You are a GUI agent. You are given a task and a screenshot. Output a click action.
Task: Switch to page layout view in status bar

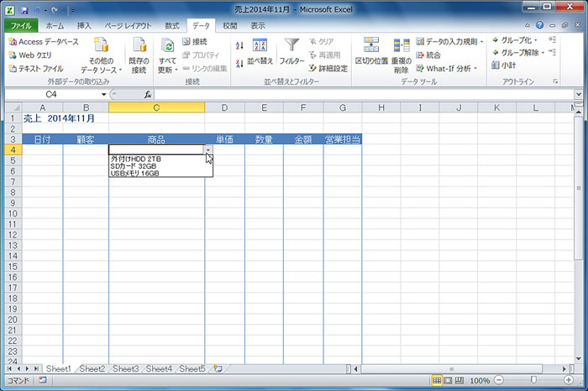[x=449, y=381]
